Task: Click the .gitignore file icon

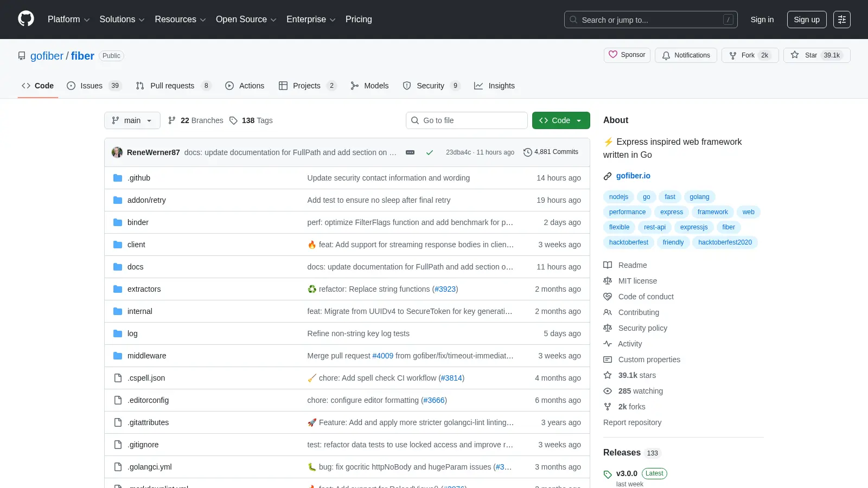Action: [118, 445]
